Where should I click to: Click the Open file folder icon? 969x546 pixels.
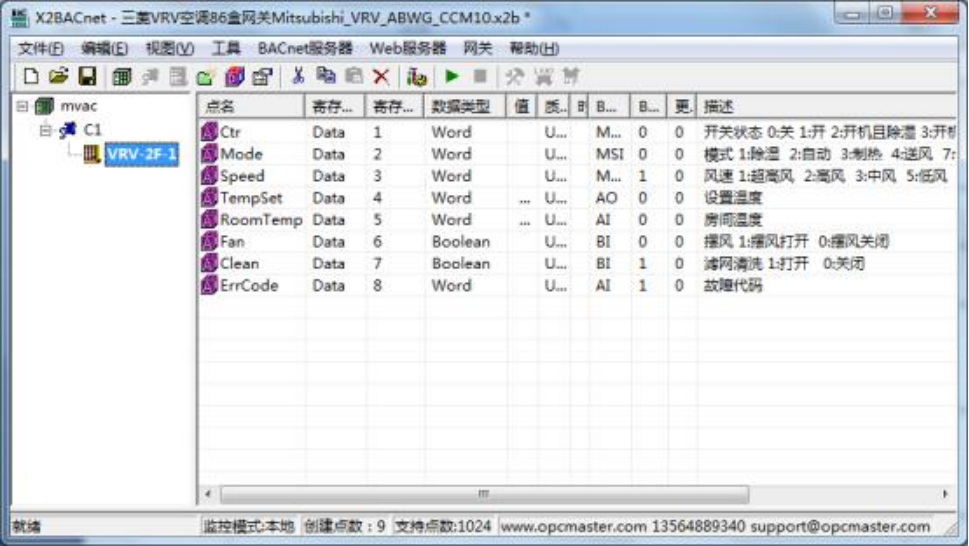pos(58,76)
